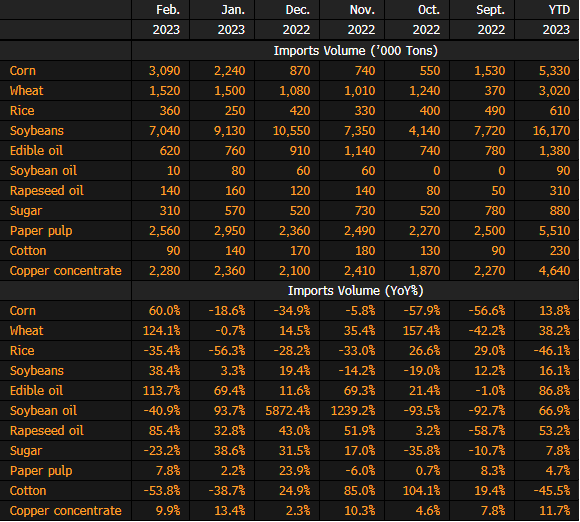
Task: Select Rice Jan. YoY value -56.3%
Action: point(227,350)
